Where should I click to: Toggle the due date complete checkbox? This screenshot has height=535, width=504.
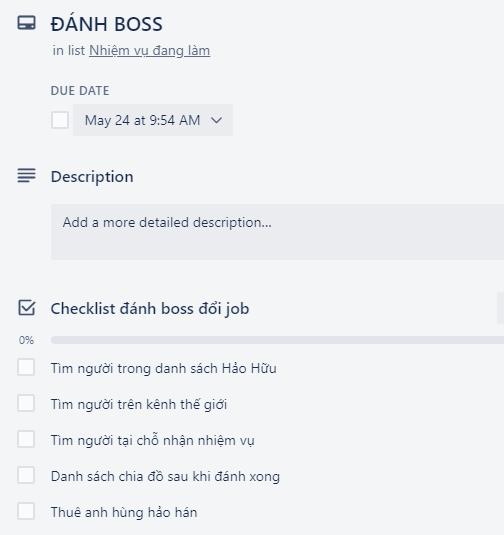point(60,120)
